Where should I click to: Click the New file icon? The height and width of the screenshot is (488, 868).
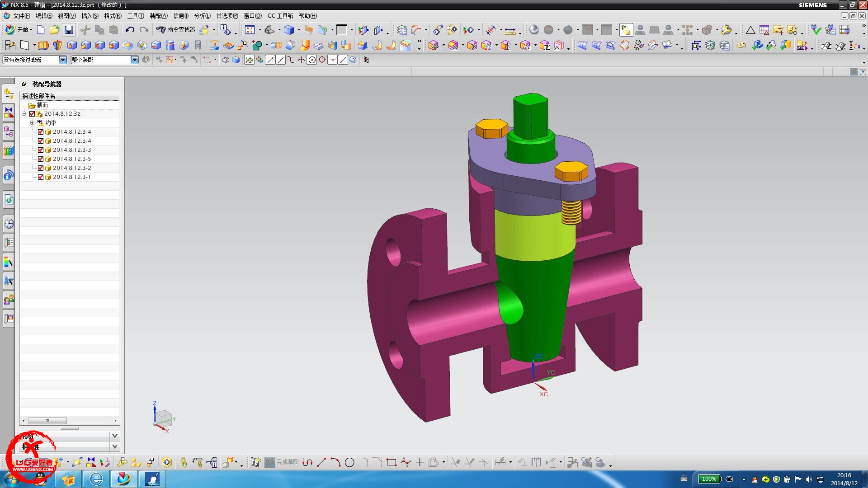pyautogui.click(x=41, y=30)
